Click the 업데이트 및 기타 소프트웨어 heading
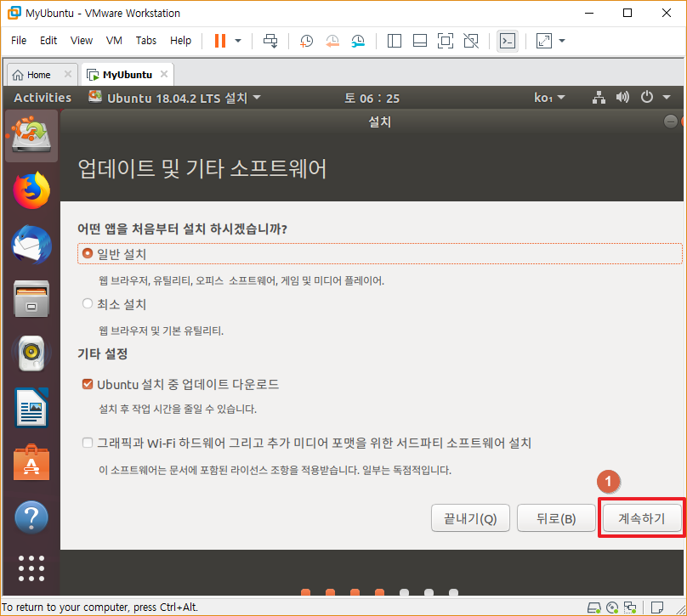Image resolution: width=687 pixels, height=616 pixels. 202,168
